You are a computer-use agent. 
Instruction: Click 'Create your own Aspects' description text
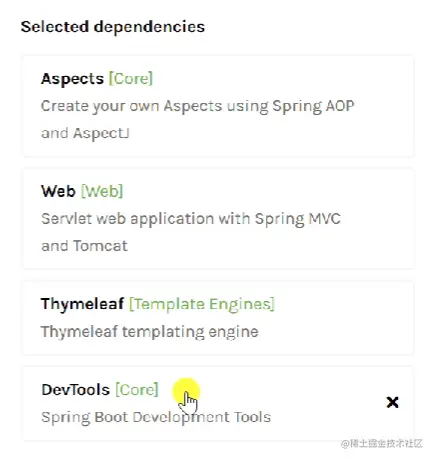[131, 107]
